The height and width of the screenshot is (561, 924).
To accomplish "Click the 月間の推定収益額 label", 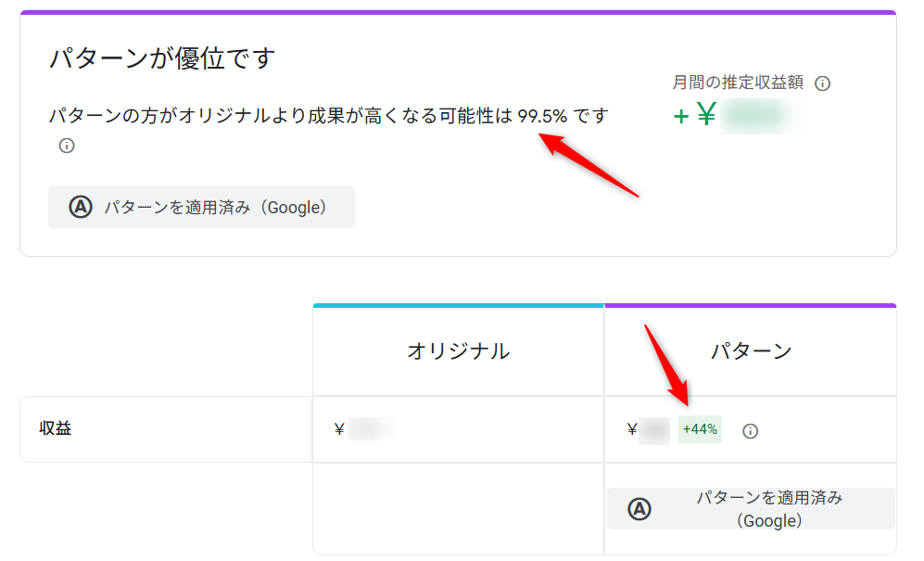I will [x=739, y=83].
